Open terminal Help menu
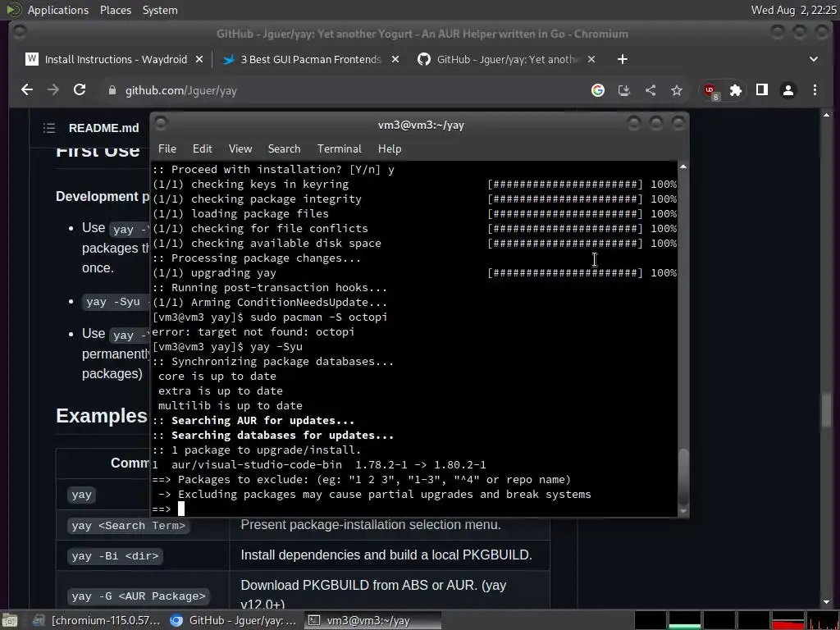This screenshot has width=840, height=630. pyautogui.click(x=390, y=149)
